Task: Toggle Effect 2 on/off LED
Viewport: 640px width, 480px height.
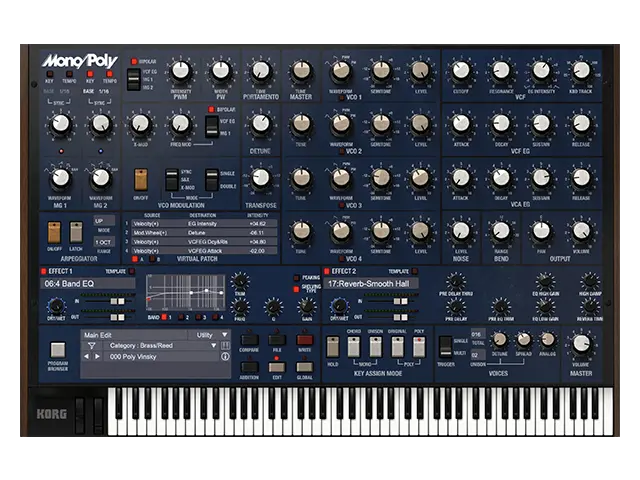Action: [327, 271]
